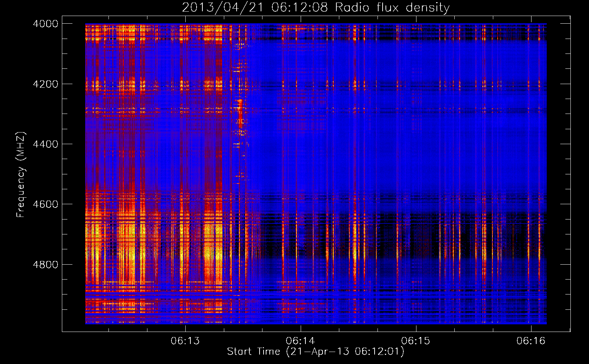Select the 4400 frequency tick label
Screen dimensions: 589x364
coord(46,144)
